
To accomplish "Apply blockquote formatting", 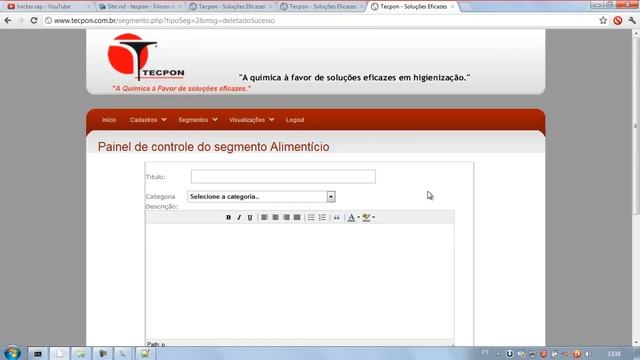I will 337,218.
